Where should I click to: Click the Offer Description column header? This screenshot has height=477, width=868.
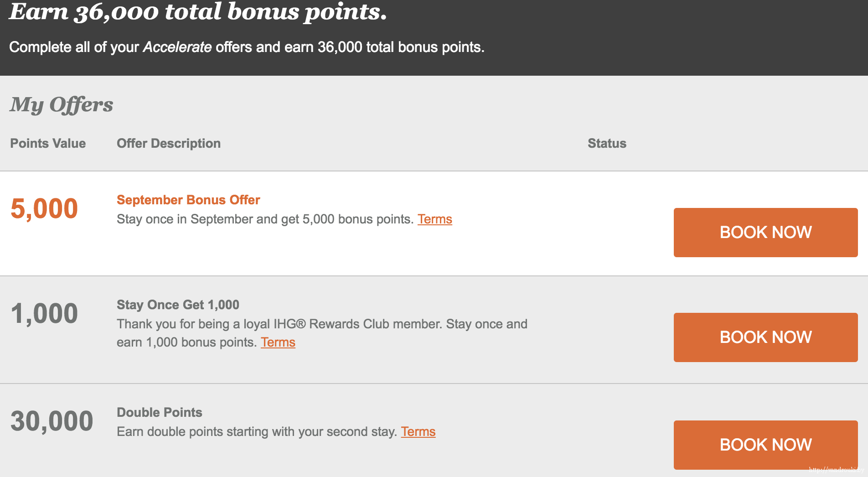tap(169, 143)
